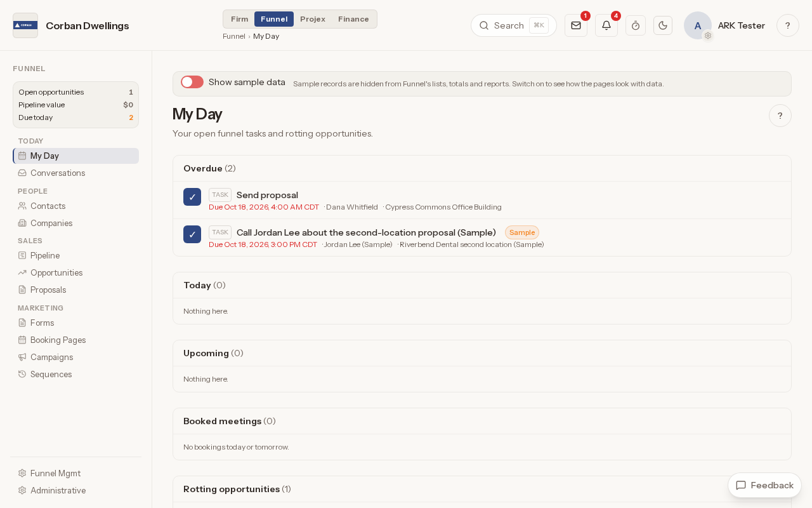Open Administrative settings
The width and height of the screenshot is (812, 508).
(75, 490)
